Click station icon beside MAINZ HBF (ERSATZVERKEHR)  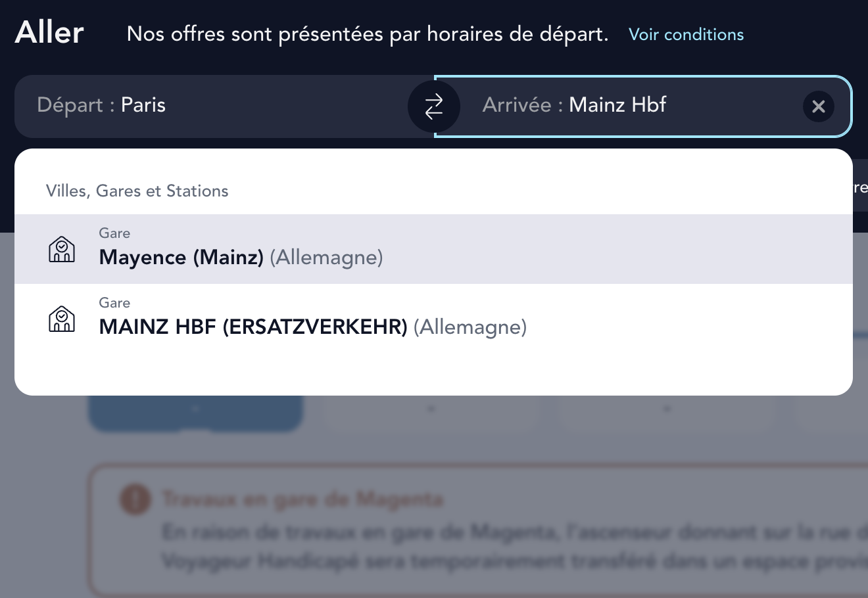pos(62,319)
